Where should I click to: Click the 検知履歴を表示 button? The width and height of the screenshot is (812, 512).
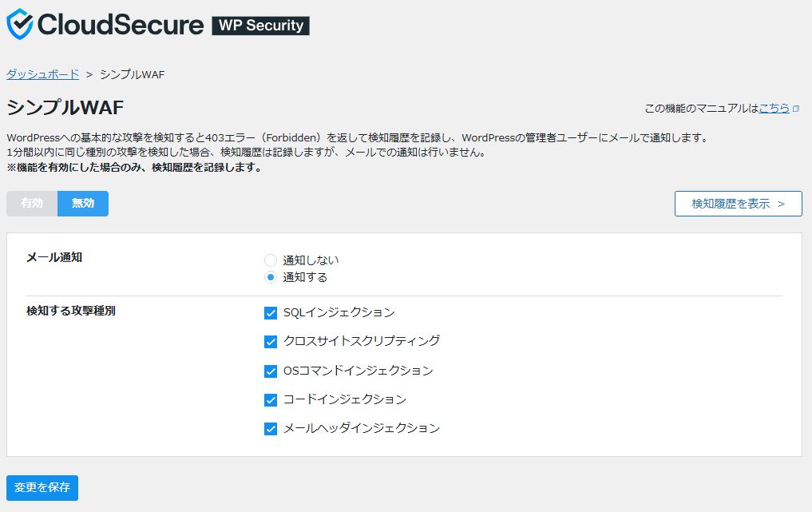coord(738,204)
